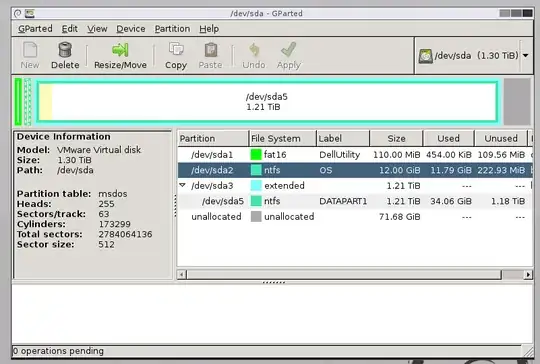Select the /dev/sda1 partition row
540x364 pixels.
(x=355, y=155)
